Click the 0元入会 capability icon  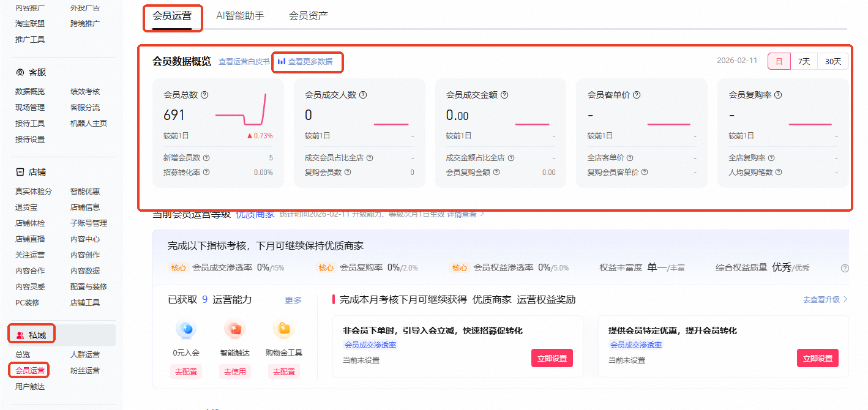[x=186, y=329]
